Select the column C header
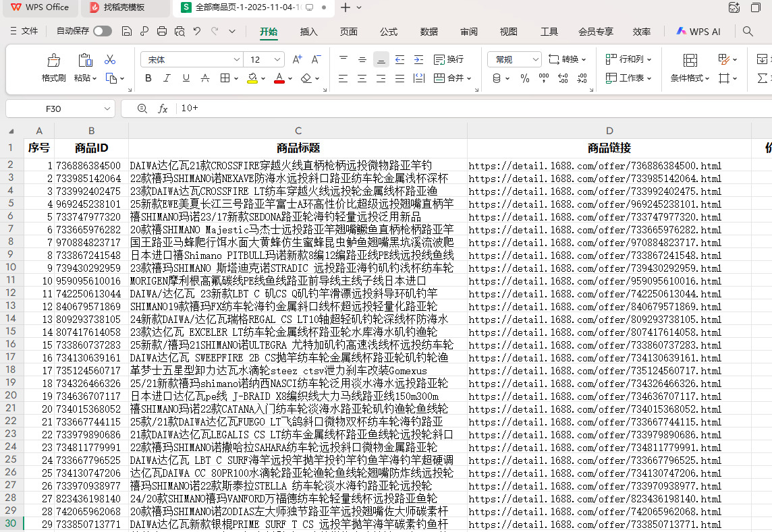The width and height of the screenshot is (772, 532). (x=298, y=131)
